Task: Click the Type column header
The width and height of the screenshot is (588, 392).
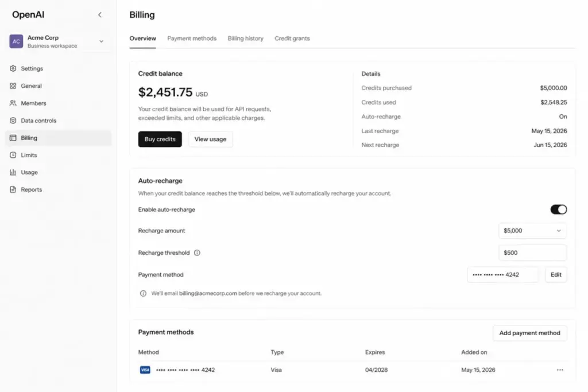Action: tap(277, 352)
